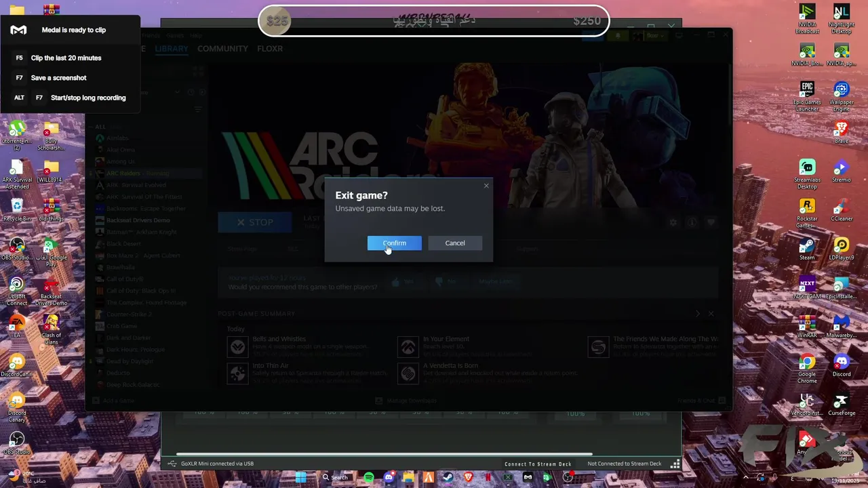
Task: Open old-things archive on desktop
Action: tap(51, 210)
